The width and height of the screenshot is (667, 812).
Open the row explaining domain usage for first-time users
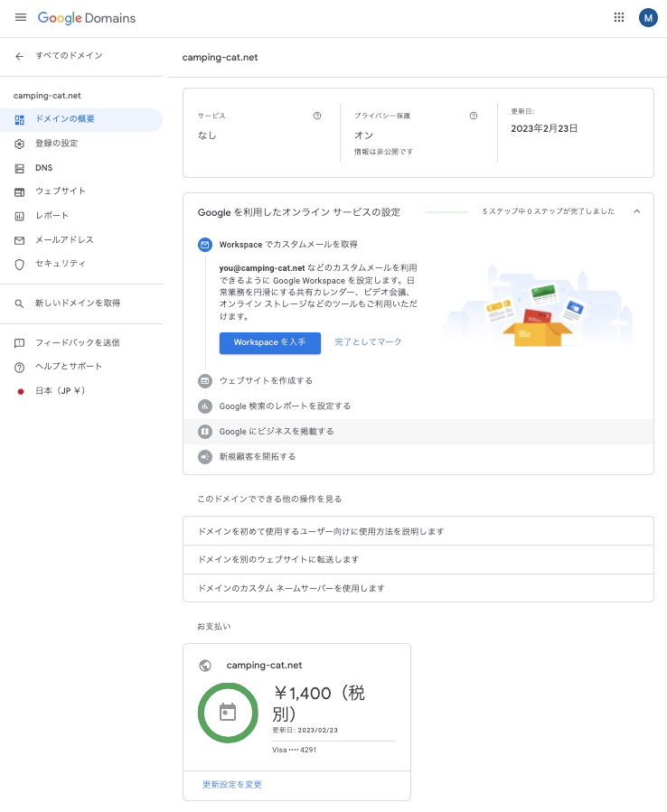pyautogui.click(x=418, y=531)
